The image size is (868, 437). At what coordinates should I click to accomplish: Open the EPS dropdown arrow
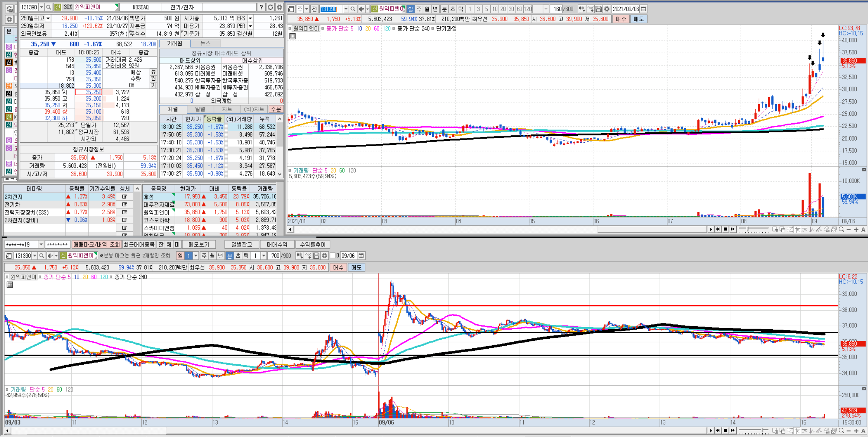(250, 18)
